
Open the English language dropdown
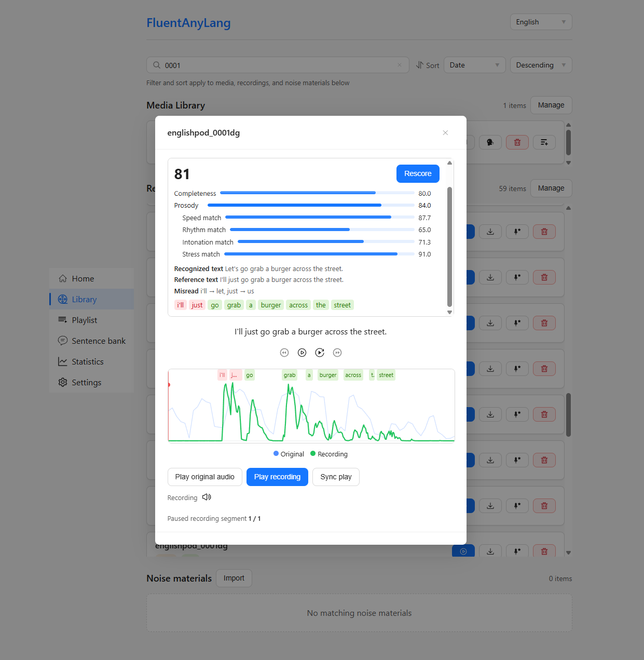(541, 22)
